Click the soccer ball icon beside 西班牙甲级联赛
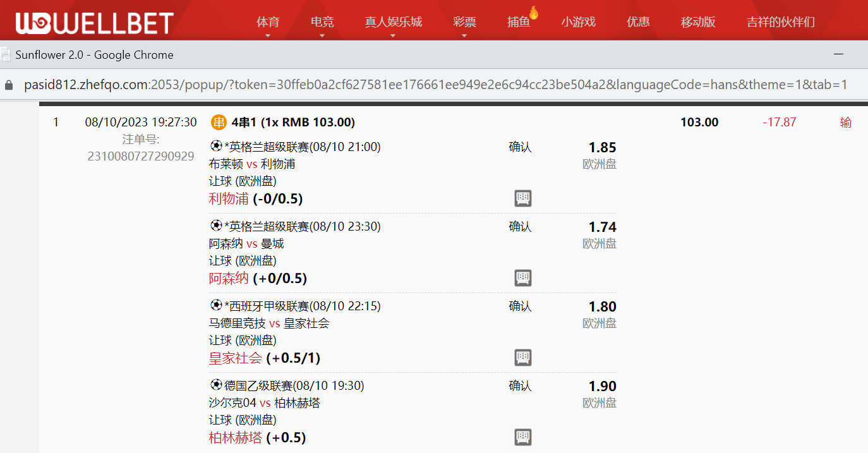The width and height of the screenshot is (868, 453). (216, 306)
